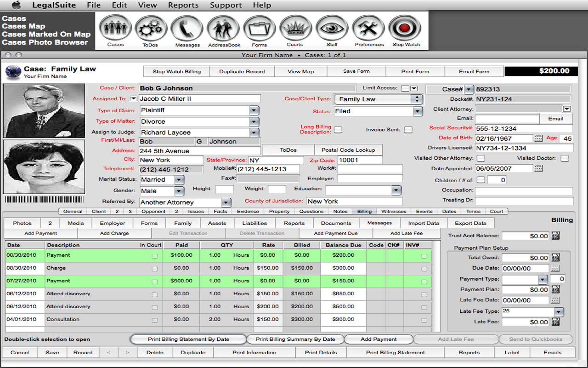Open calendar picker for Date of Birth
588x368 pixels.
539,138
